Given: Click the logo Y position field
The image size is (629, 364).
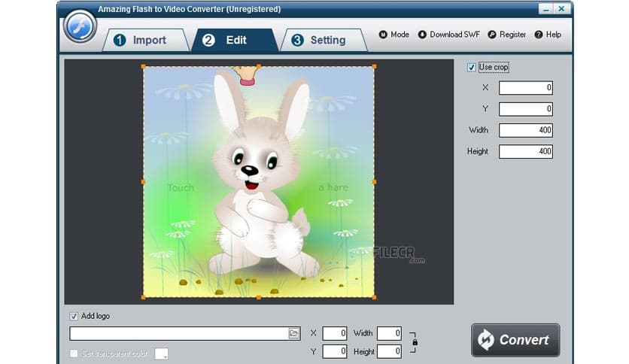Looking at the screenshot, I should [x=335, y=351].
